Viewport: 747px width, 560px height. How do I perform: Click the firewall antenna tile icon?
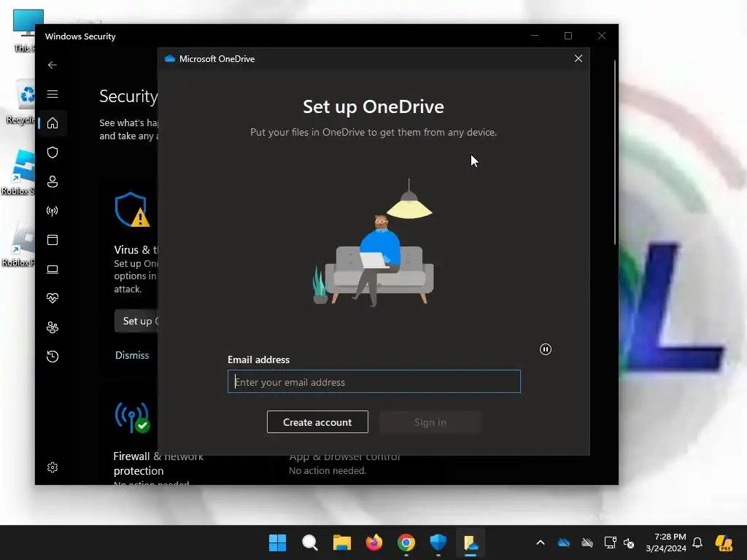coord(132,418)
